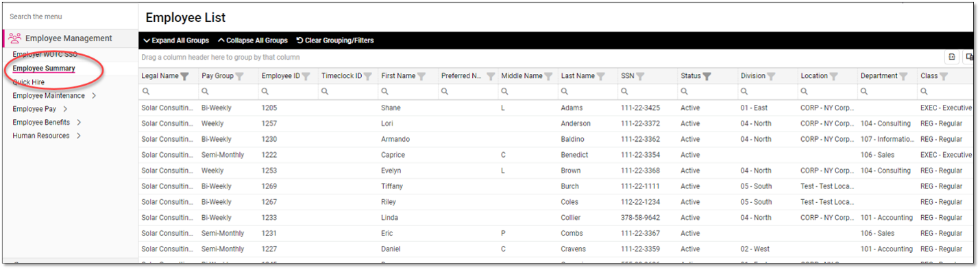Open the Department column filter icon
The height and width of the screenshot is (272, 980).
[903, 76]
